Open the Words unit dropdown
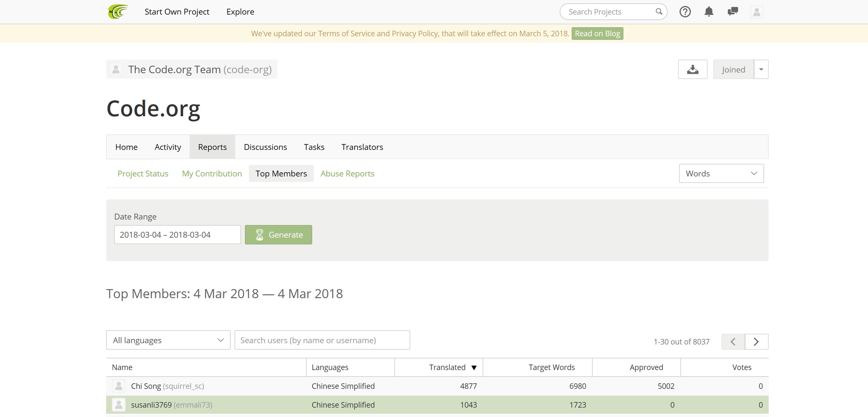Viewport: 868px width, 417px height. pos(721,173)
